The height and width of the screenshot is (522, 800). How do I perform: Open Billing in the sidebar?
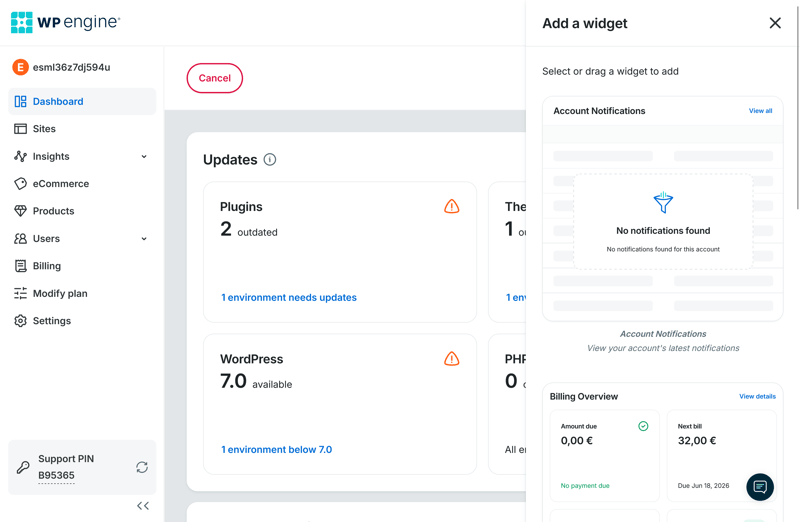point(82,266)
